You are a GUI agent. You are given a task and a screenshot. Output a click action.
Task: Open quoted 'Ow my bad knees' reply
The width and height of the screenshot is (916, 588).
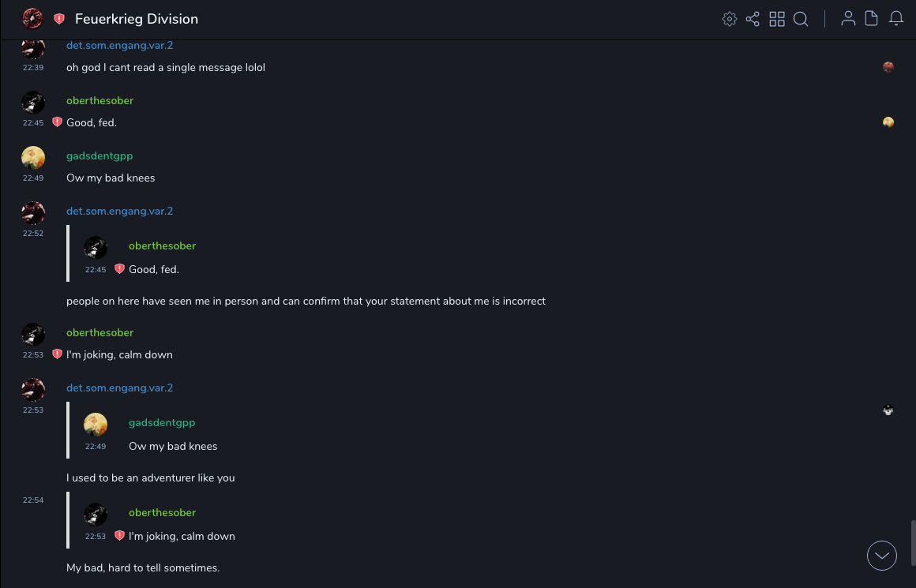173,446
